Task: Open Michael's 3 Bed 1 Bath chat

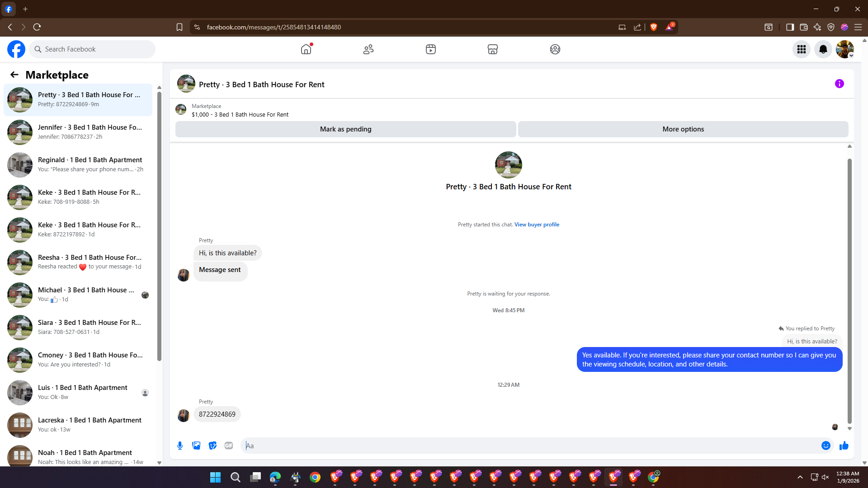Action: [78, 295]
